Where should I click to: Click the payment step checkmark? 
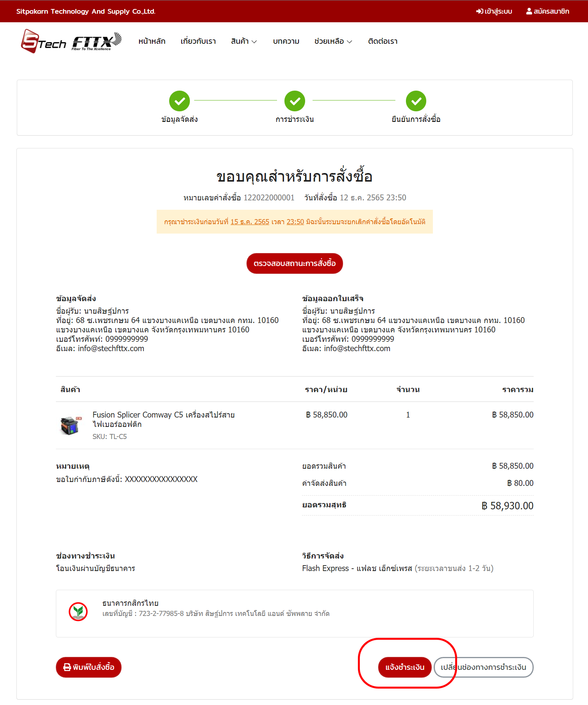(295, 101)
